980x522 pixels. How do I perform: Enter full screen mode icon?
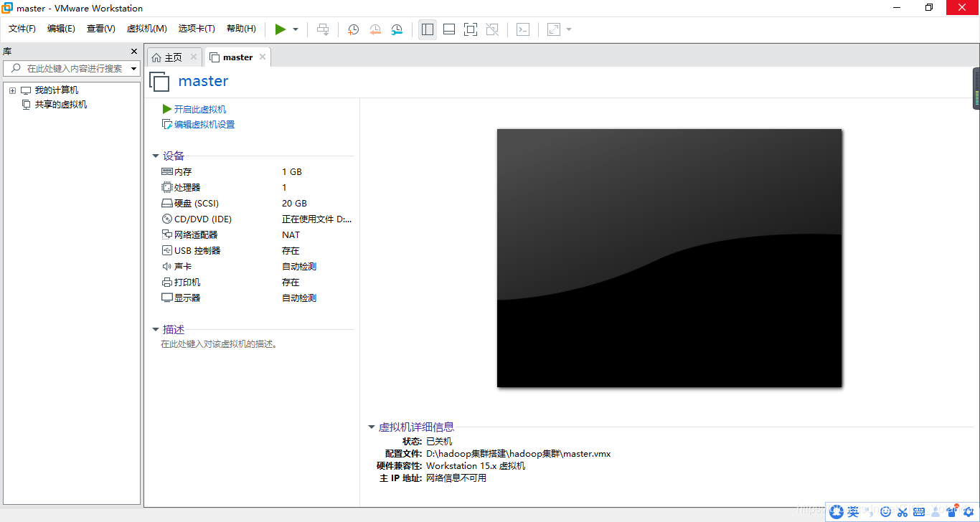click(471, 29)
